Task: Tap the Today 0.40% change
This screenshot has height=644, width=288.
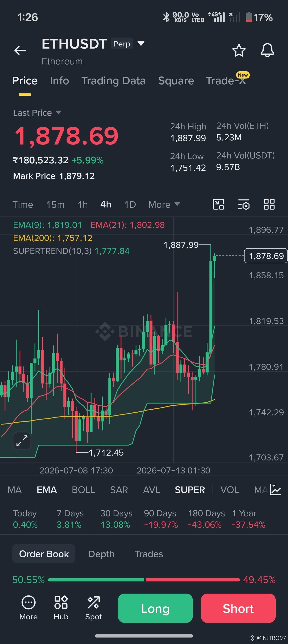Action: click(x=25, y=519)
